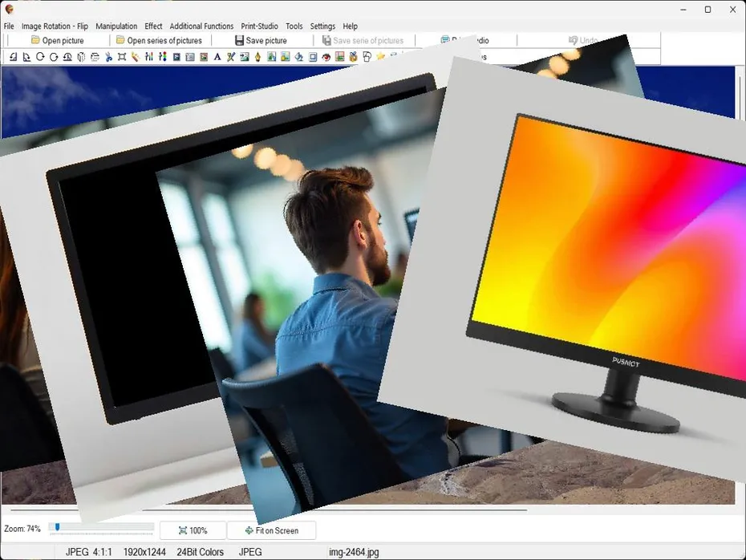Click the color fill ink icon
The width and height of the screenshot is (746, 560).
pos(298,56)
